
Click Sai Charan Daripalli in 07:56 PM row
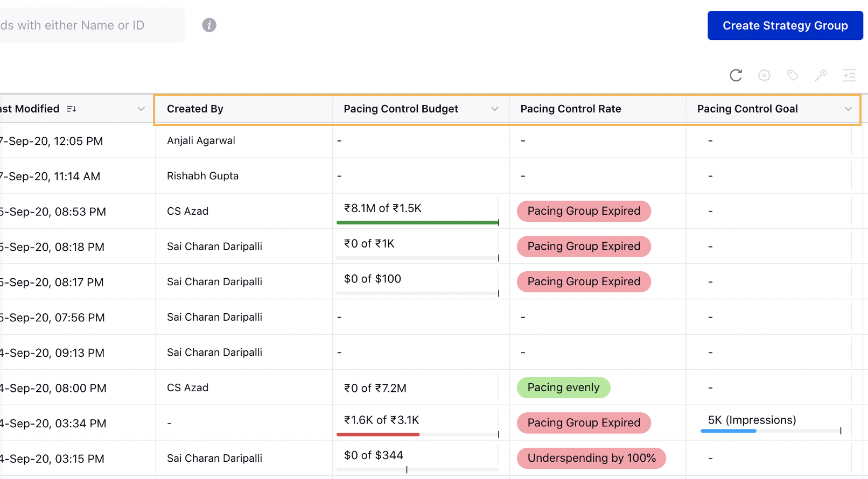pos(214,317)
